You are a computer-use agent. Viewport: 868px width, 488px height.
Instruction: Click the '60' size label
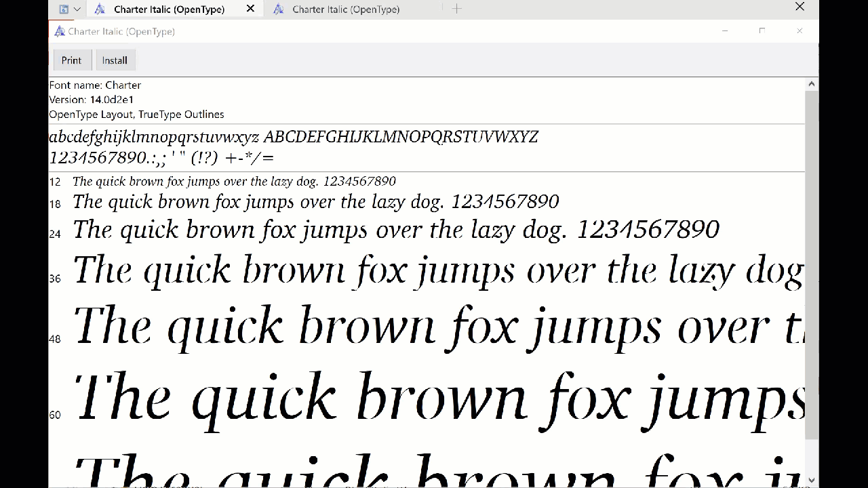(55, 415)
